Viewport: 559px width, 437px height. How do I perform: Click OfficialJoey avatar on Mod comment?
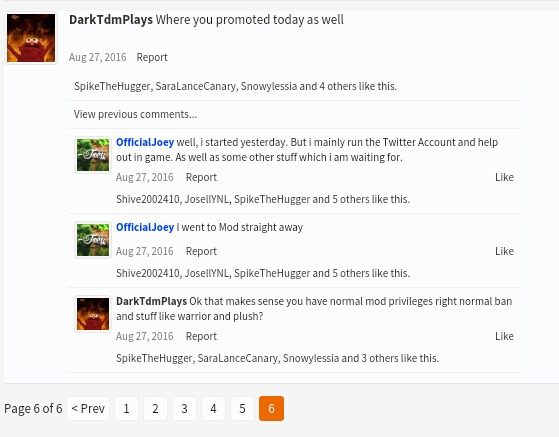click(93, 240)
